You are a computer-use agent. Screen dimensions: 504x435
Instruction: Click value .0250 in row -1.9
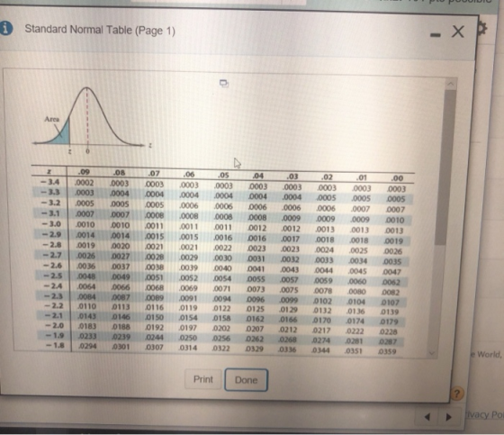[x=188, y=338]
